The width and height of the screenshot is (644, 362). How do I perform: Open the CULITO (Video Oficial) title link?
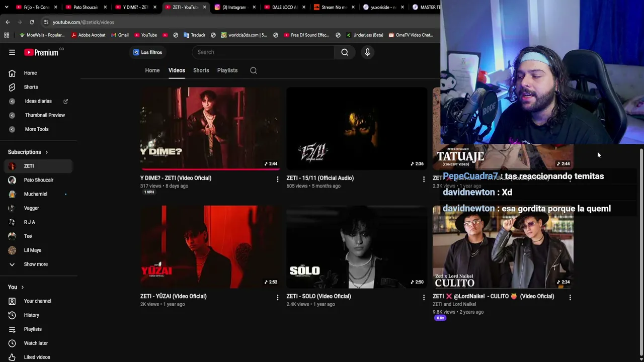[x=494, y=296]
